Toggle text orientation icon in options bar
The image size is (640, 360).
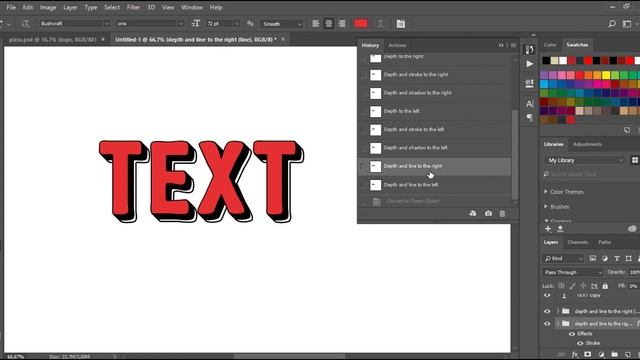[25, 24]
